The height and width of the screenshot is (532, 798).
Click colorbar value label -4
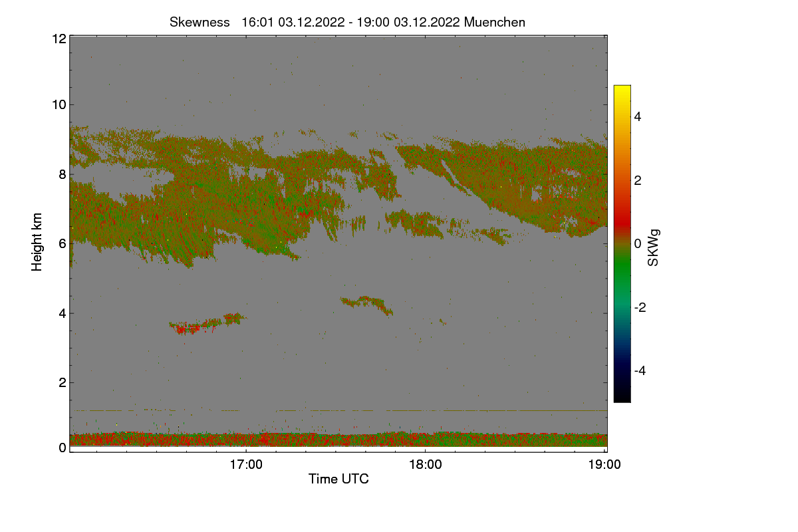coord(640,370)
